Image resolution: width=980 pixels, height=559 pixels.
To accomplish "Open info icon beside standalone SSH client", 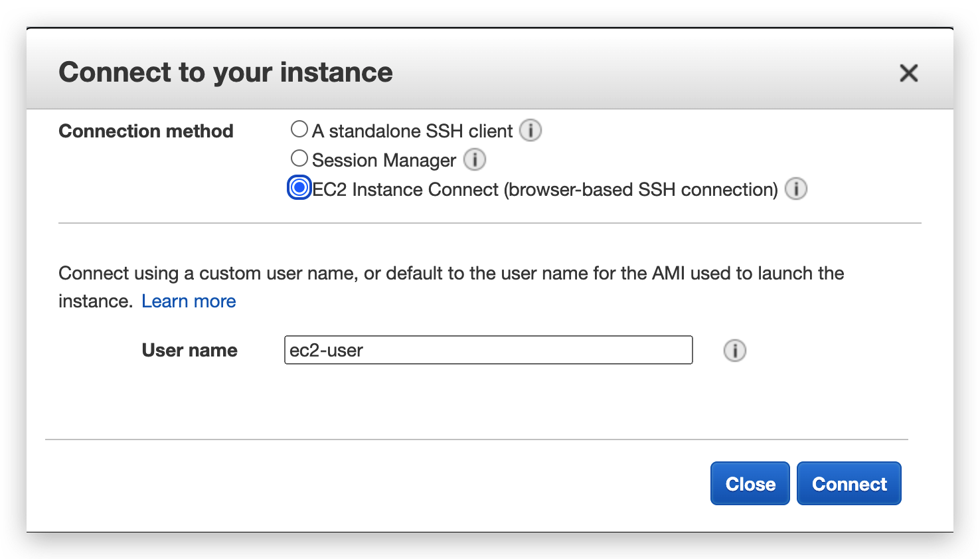I will (x=531, y=130).
